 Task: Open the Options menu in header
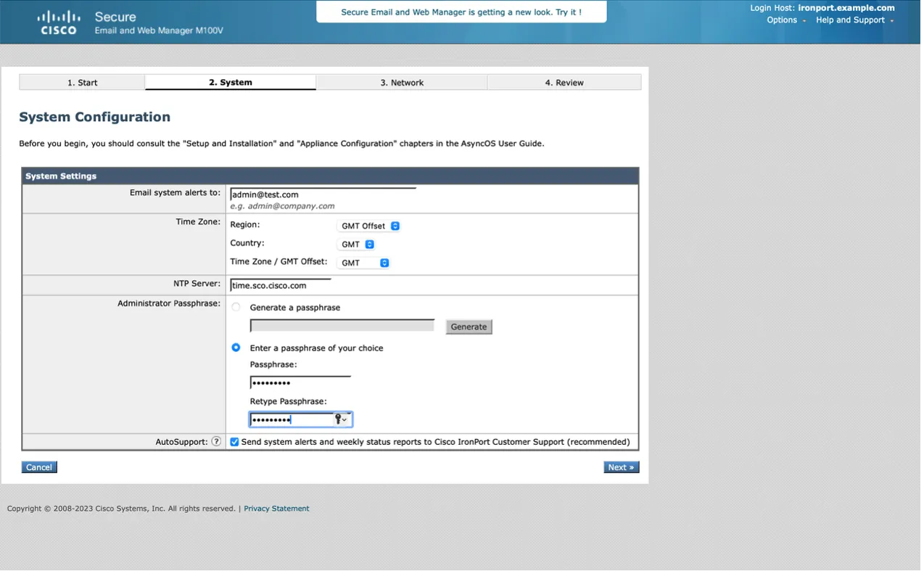pyautogui.click(x=785, y=20)
